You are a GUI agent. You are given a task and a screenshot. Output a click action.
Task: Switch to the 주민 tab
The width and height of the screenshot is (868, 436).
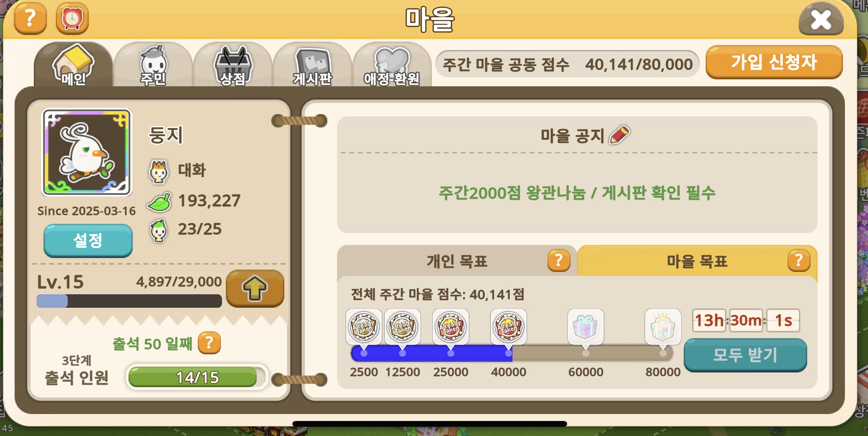pos(153,64)
